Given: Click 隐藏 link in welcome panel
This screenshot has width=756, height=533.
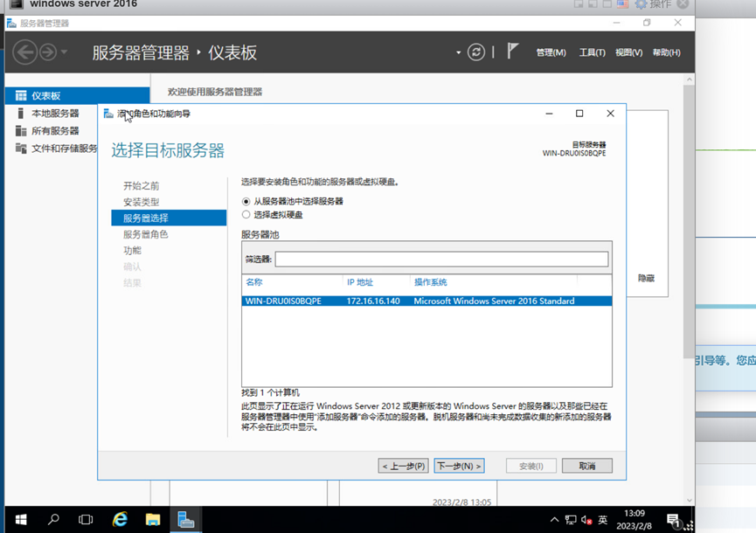Looking at the screenshot, I should (646, 278).
